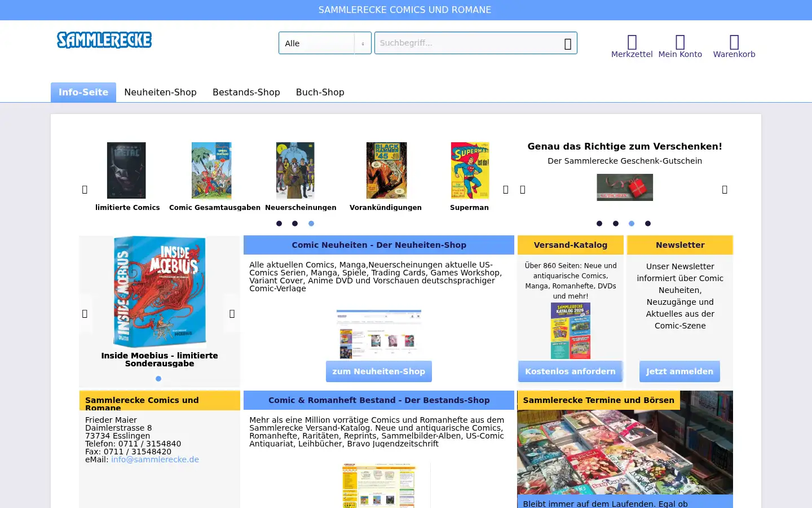
Task: Open the Buch-Shop tab
Action: click(x=320, y=92)
